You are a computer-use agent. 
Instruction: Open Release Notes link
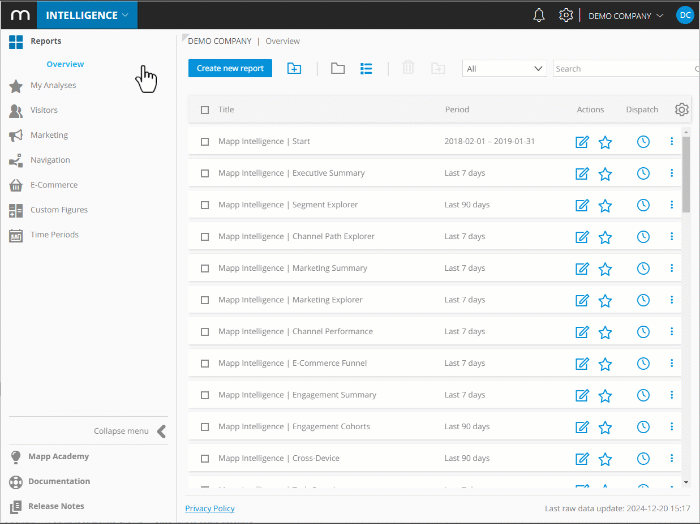coord(56,506)
